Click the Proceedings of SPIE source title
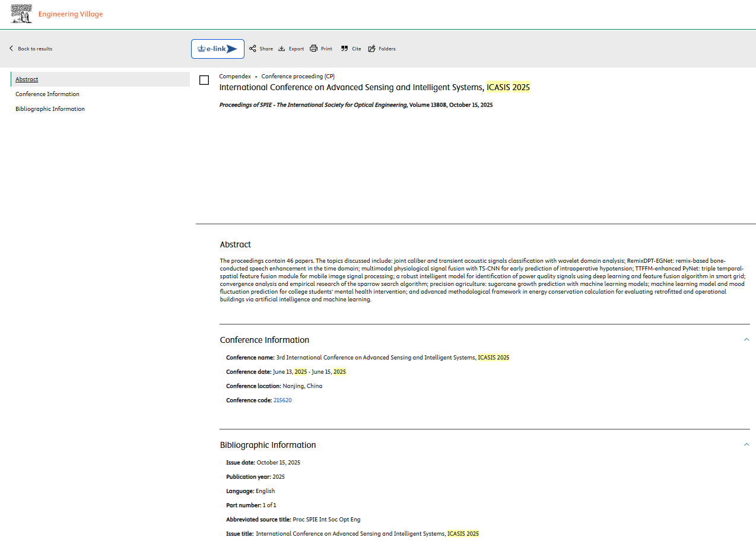The image size is (756, 541). click(313, 105)
